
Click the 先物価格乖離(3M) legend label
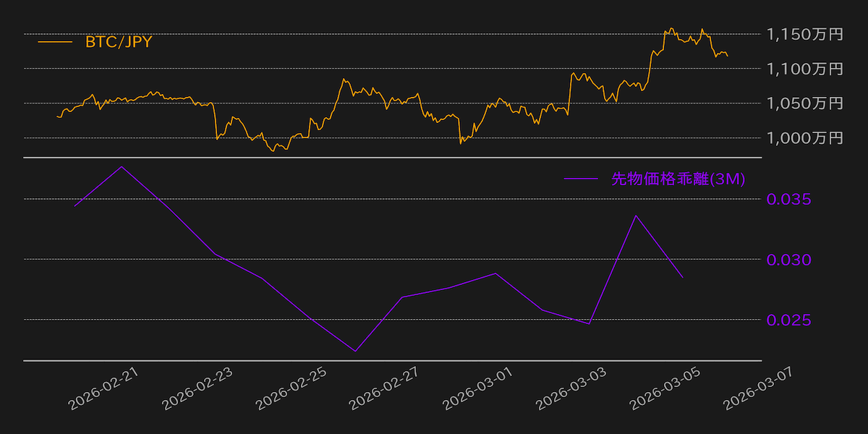click(x=678, y=179)
